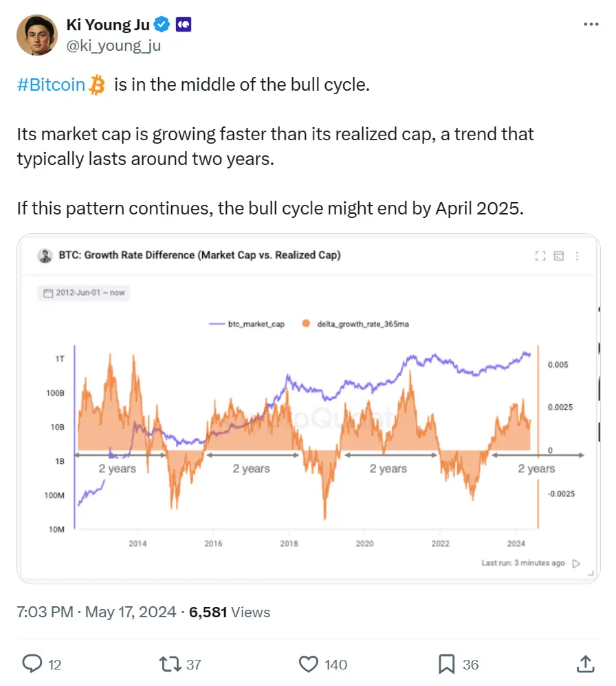Open the fullscreen view of the chart
This screenshot has width=616, height=686.
(x=540, y=256)
